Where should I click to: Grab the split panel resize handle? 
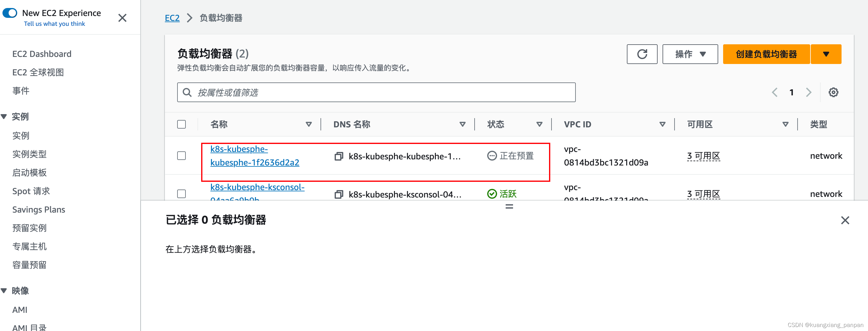(x=509, y=206)
